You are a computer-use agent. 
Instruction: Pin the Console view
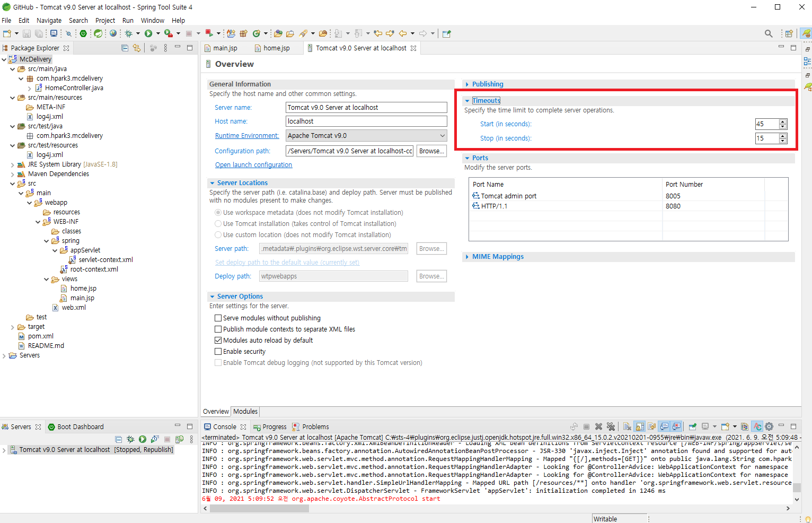pos(692,426)
